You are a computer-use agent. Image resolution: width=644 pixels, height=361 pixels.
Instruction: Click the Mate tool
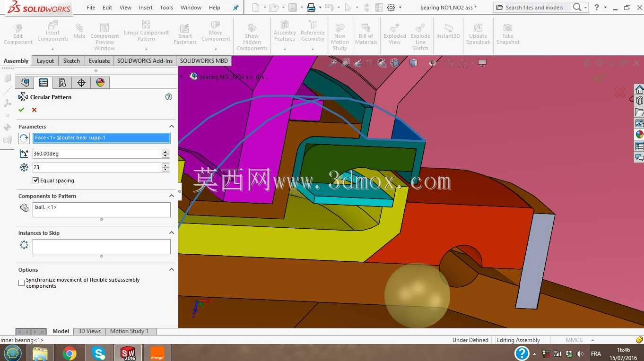[79, 31]
